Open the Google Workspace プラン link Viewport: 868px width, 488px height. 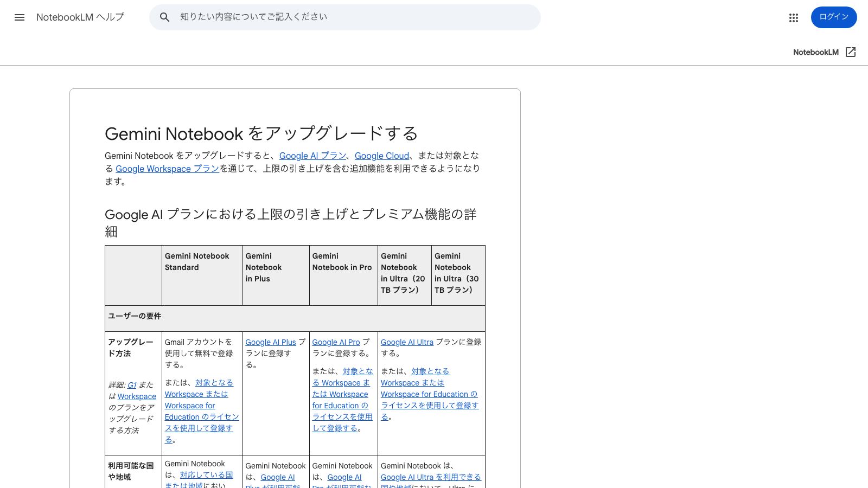[x=167, y=169]
